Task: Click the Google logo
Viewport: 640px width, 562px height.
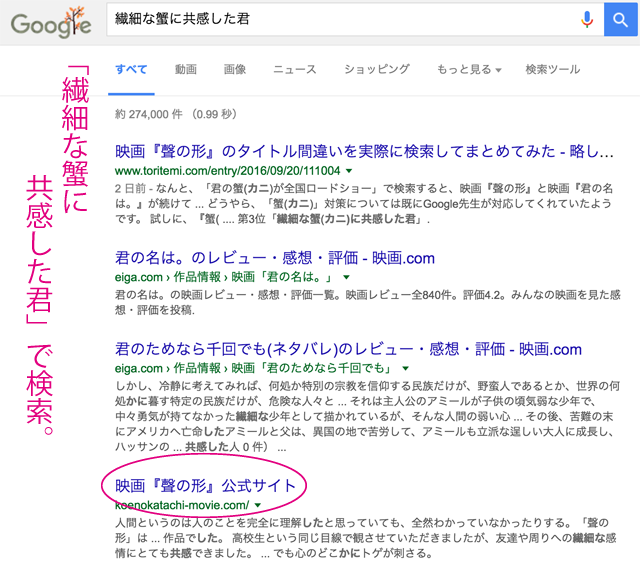Action: point(51,22)
